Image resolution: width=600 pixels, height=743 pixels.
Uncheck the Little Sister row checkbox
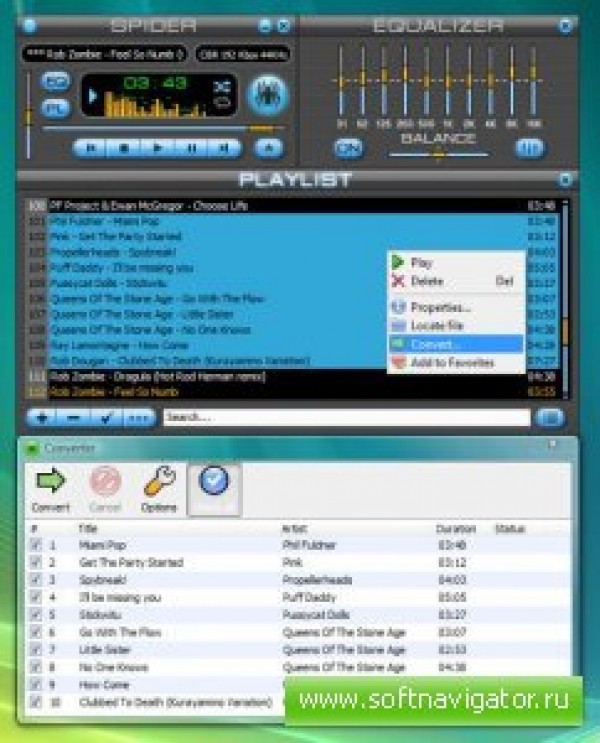pos(36,650)
